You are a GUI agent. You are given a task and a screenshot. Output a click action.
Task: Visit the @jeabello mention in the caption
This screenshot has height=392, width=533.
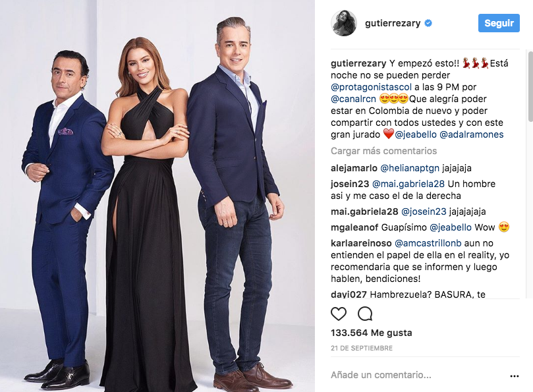click(415, 134)
